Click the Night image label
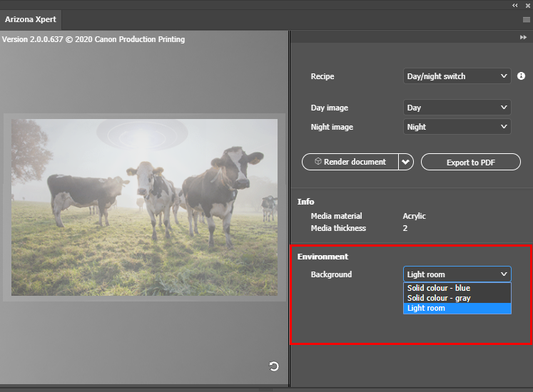 (332, 127)
